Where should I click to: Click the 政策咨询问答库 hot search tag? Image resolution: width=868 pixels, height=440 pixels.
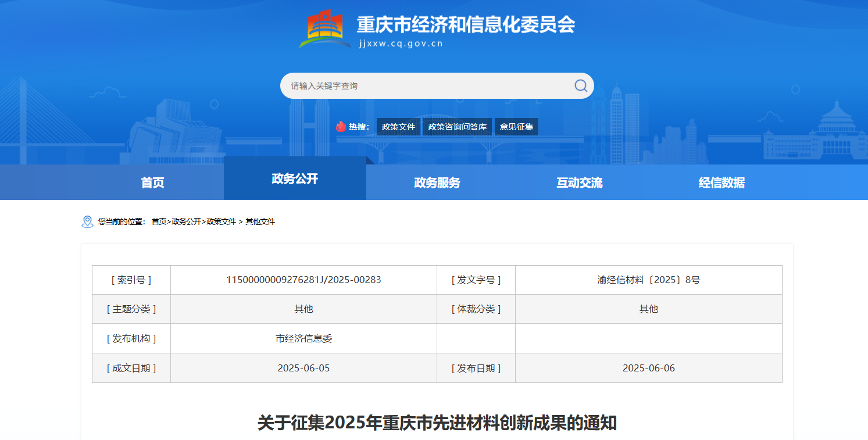[457, 127]
